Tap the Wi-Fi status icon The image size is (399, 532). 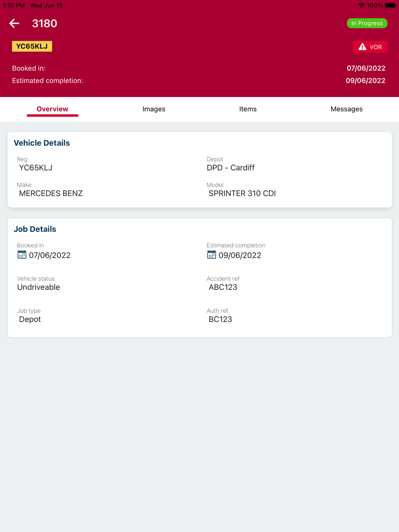click(x=361, y=5)
